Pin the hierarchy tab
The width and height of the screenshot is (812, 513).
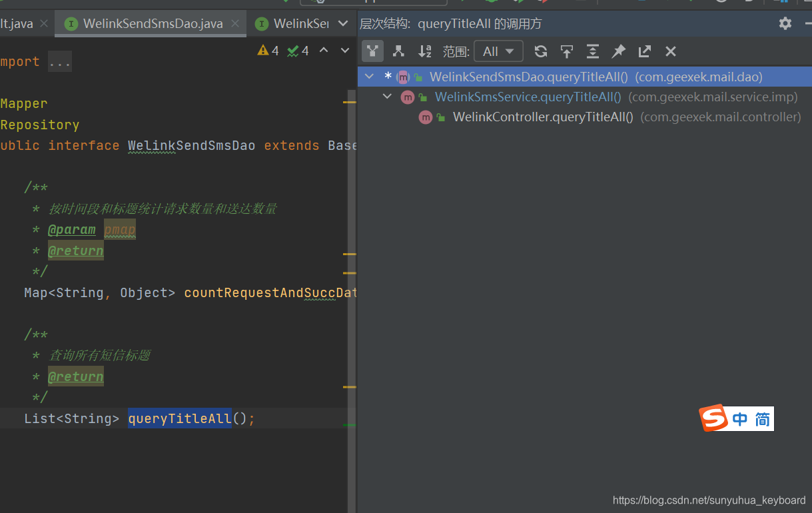click(619, 51)
